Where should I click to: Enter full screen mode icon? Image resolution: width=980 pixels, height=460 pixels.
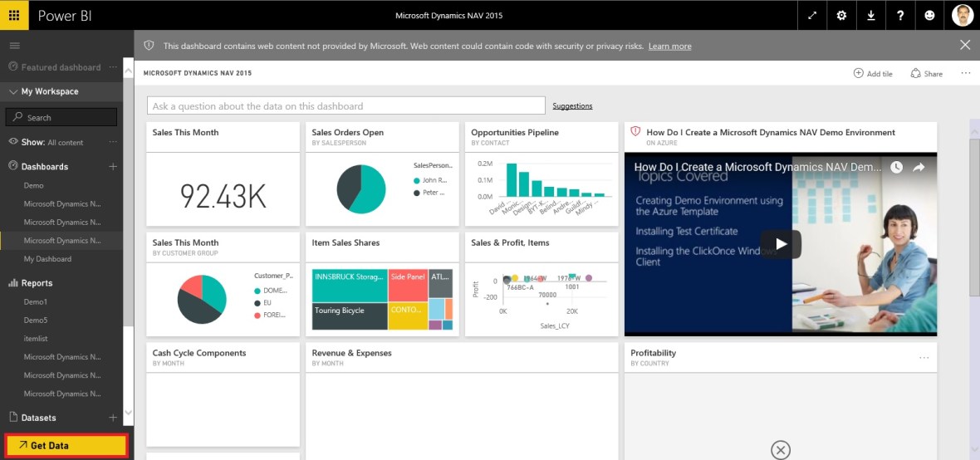click(x=811, y=15)
